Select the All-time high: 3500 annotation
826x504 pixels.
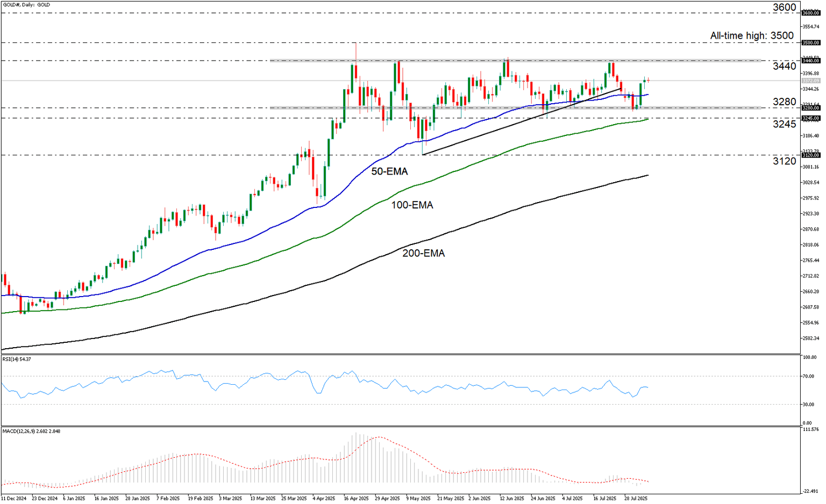pos(752,36)
